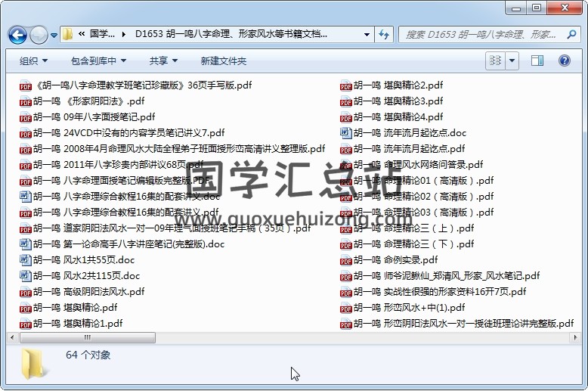Select file 胡一鸣 堪舆精论.pdf
This screenshot has height=391, width=588.
click(69, 308)
